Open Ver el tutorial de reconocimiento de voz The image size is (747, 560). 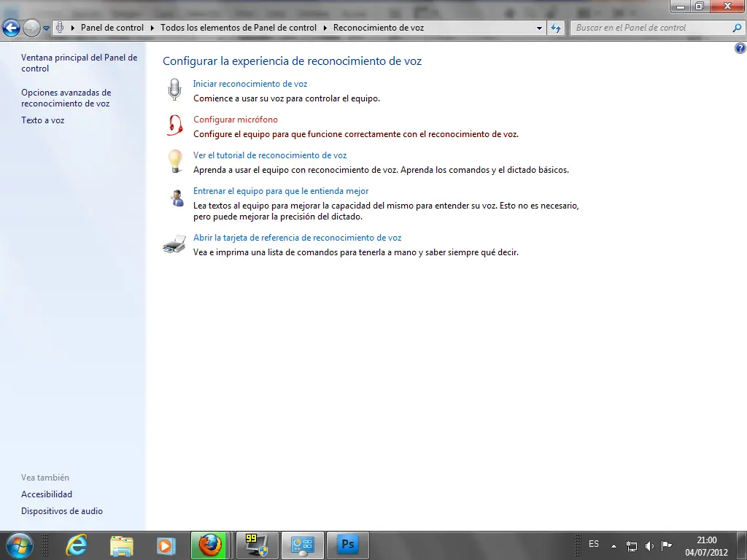click(270, 155)
